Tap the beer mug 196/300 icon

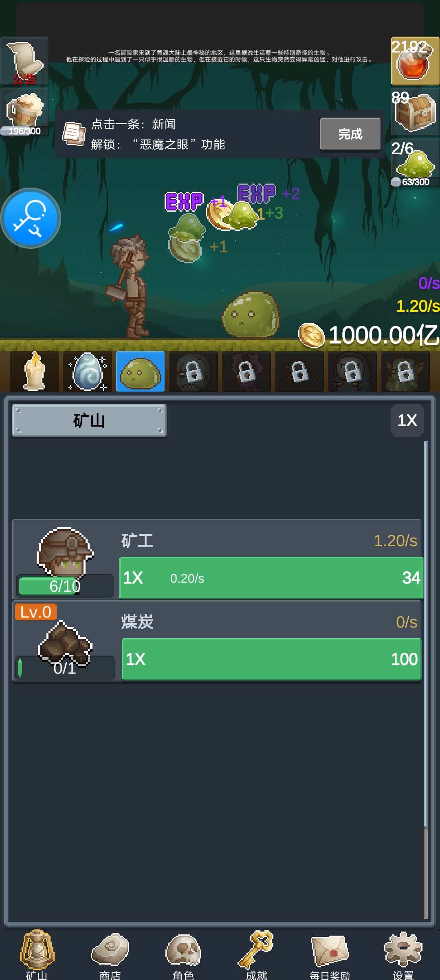point(24,112)
